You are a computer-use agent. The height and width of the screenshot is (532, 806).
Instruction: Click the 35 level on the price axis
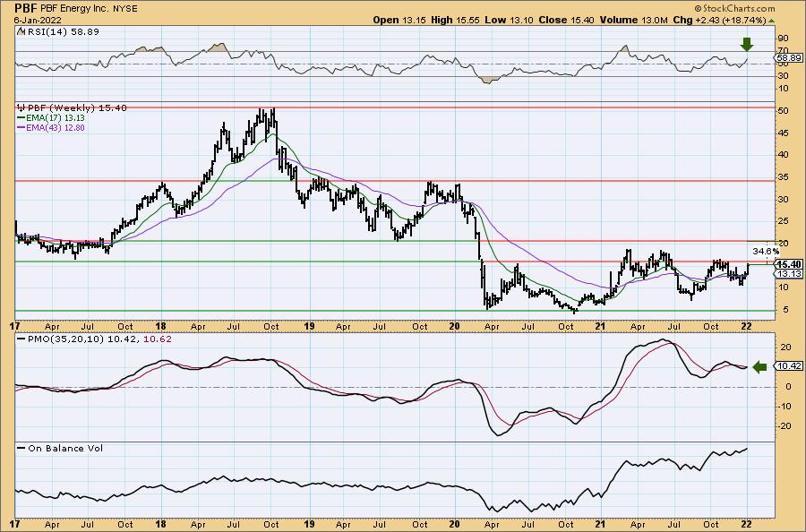click(x=783, y=176)
